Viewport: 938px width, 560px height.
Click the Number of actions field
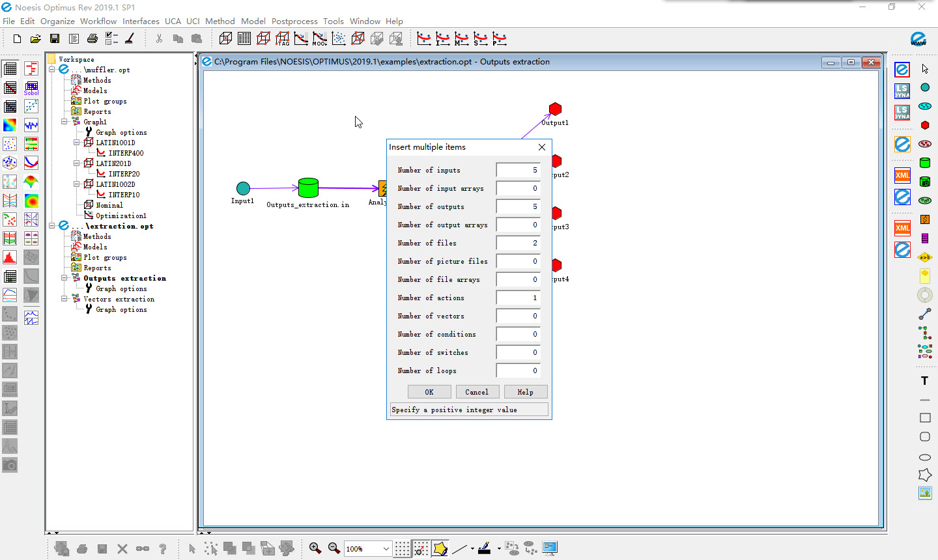click(519, 298)
